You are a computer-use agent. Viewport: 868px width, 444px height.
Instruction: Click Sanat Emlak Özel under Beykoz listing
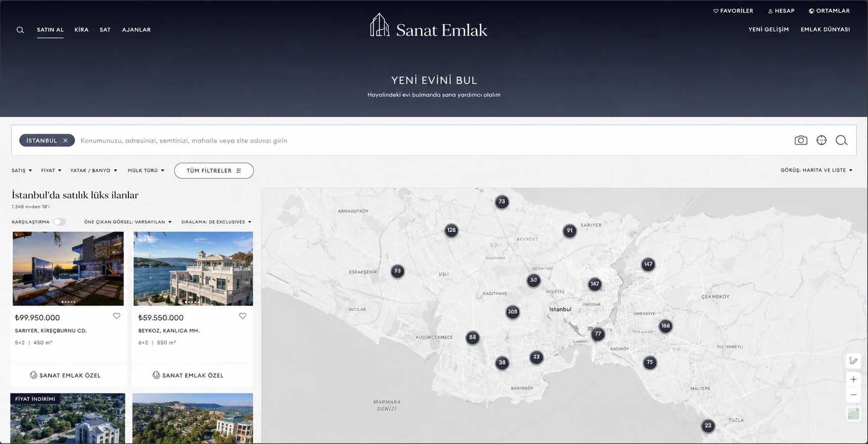tap(188, 375)
